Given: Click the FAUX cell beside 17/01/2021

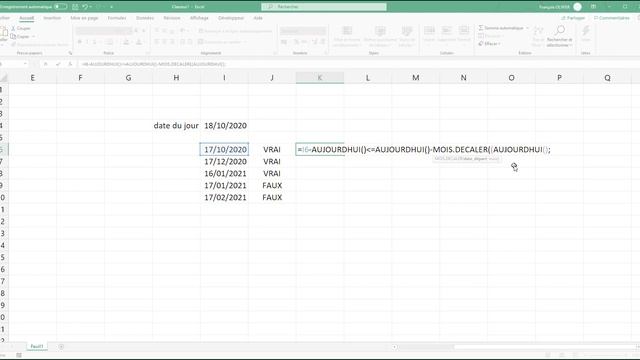Looking at the screenshot, I should pos(272,185).
